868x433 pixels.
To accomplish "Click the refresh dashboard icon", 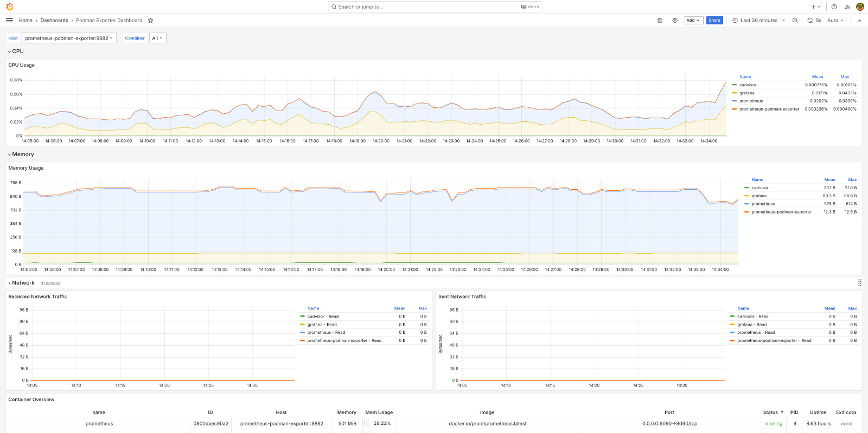I will pos(809,21).
